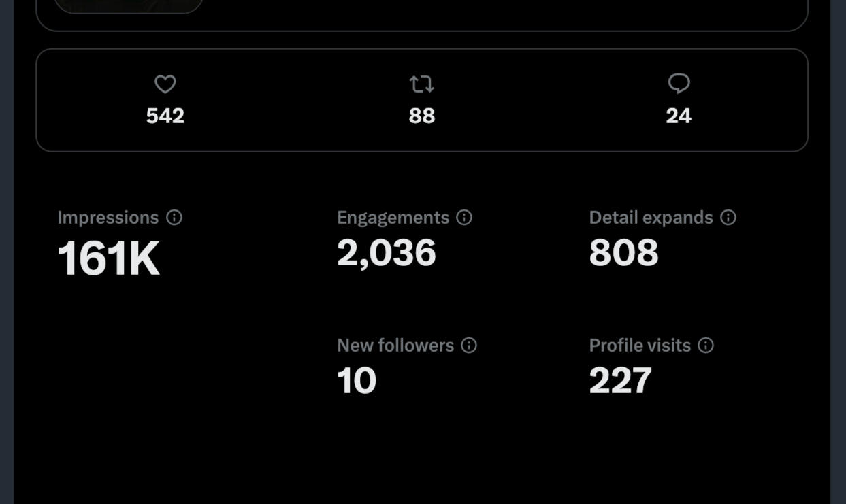Click the 227 profile visits value

pos(620,381)
